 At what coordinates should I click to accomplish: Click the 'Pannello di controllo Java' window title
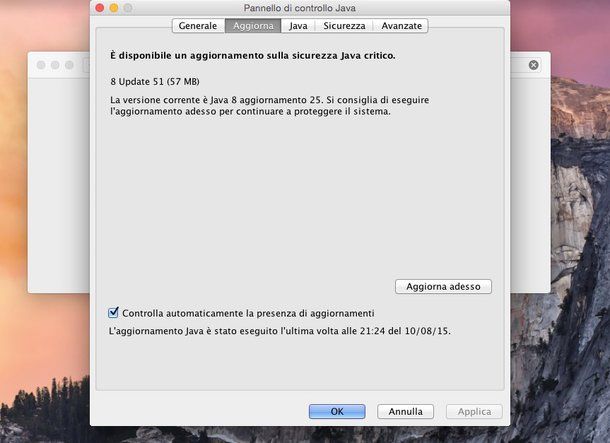[300, 8]
